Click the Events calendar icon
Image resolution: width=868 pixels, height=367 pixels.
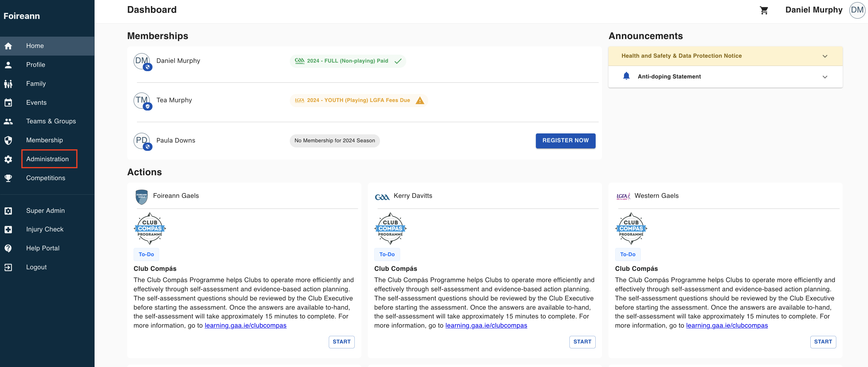click(9, 103)
